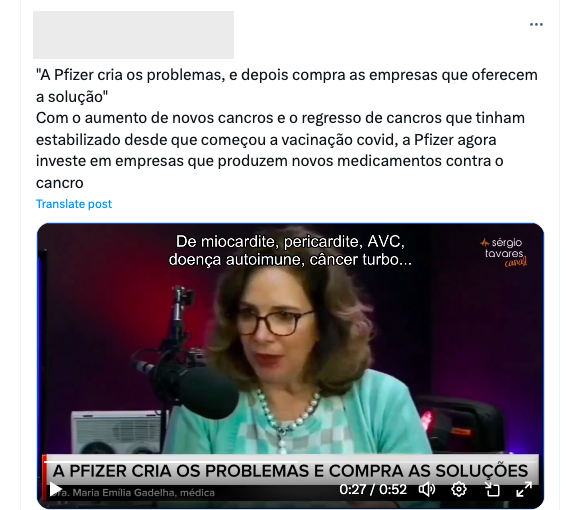
Task: Mute the video using the speaker icon
Action: click(x=426, y=489)
